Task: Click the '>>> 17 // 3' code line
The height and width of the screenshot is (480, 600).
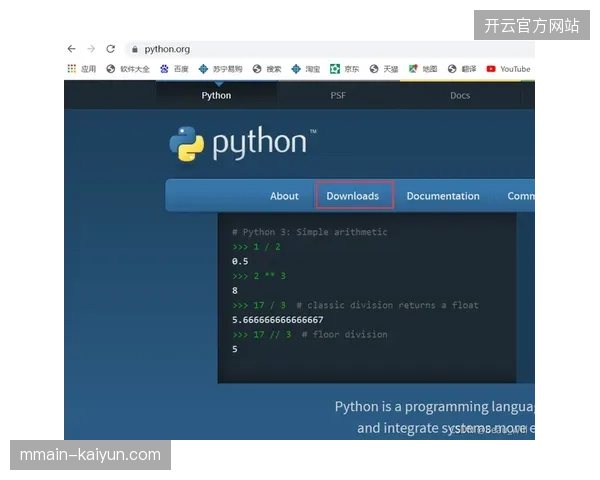Action: (x=262, y=335)
